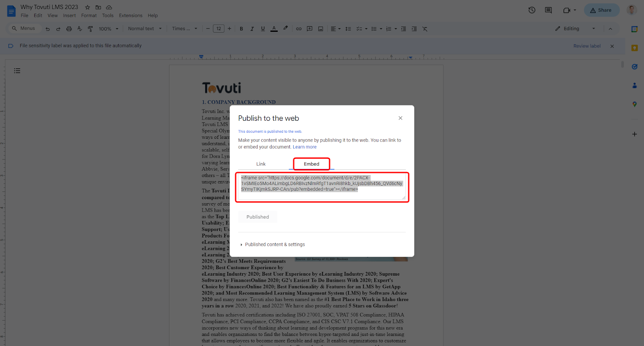Run spelling and grammar check
Image resolution: width=644 pixels, height=346 pixels.
point(79,29)
